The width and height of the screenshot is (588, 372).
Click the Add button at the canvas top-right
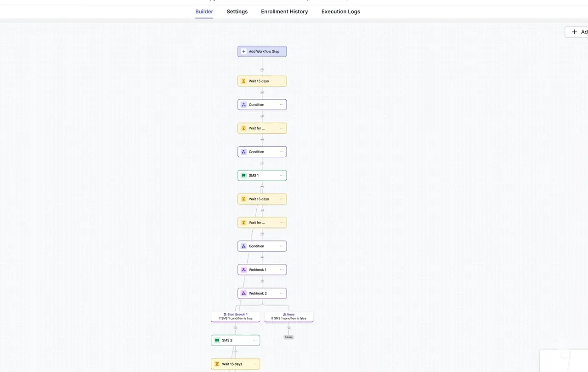pyautogui.click(x=577, y=32)
